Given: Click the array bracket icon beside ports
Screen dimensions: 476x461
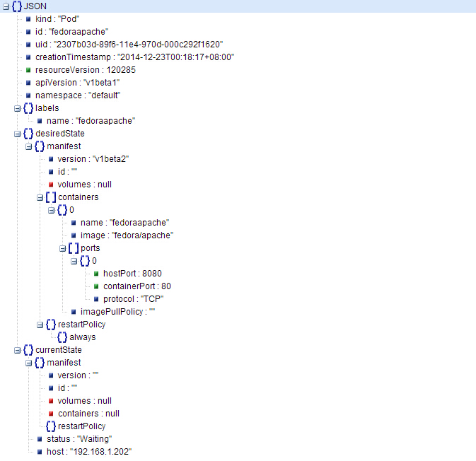Looking at the screenshot, I should (74, 248).
